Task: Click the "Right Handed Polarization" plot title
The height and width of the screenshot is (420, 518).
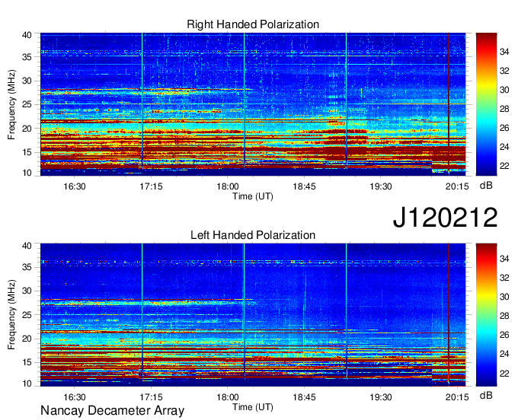Action: point(253,24)
